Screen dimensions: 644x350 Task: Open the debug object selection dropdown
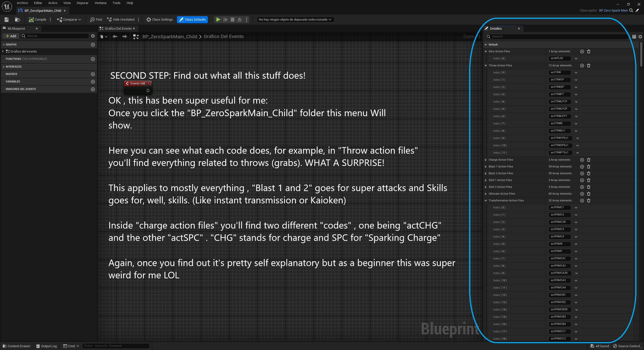pyautogui.click(x=295, y=19)
